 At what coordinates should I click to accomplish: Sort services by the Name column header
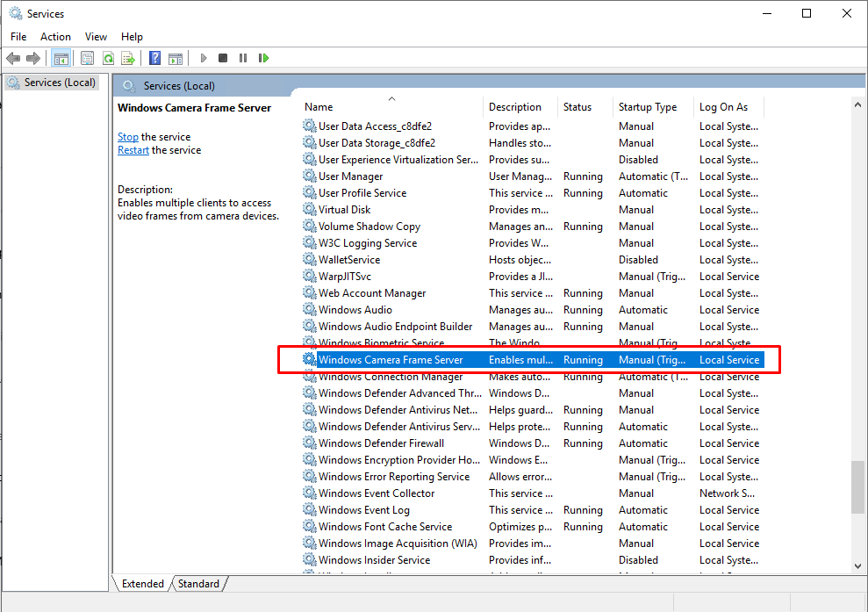392,107
